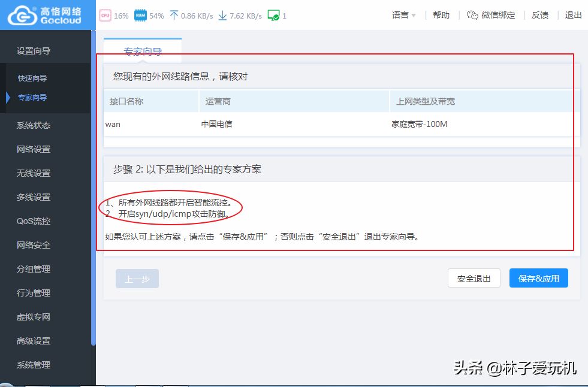Click the 7.62 KB/s download value
The height and width of the screenshot is (387, 588).
coord(246,16)
